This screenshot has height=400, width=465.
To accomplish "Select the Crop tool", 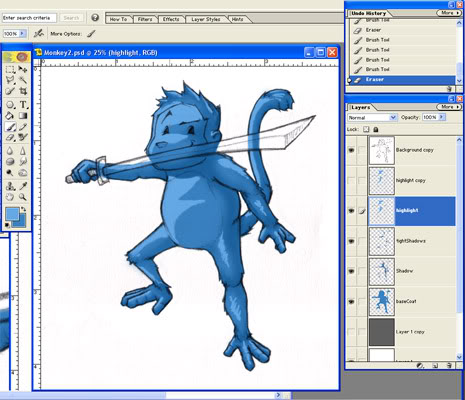I will coord(23,91).
